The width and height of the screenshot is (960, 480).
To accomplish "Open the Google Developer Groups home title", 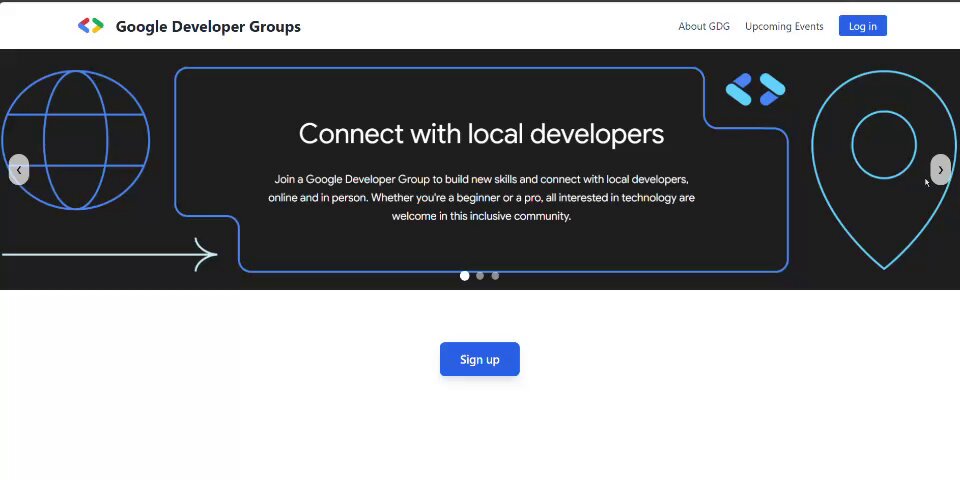I will point(208,26).
